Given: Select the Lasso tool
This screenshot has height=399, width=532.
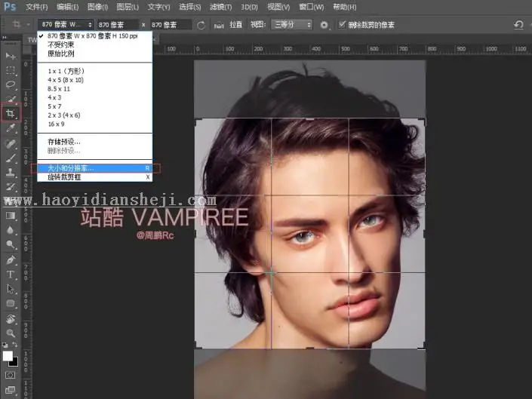Looking at the screenshot, I should [x=11, y=84].
